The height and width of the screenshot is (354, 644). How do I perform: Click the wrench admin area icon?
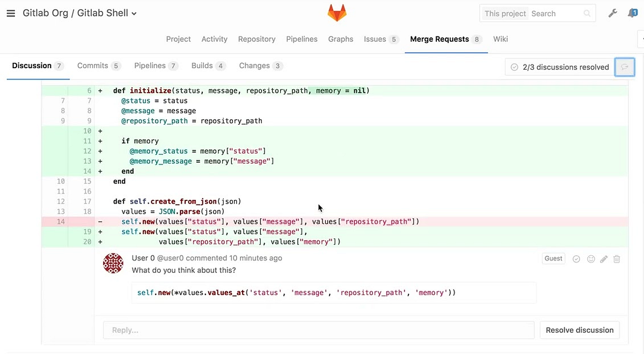(612, 13)
